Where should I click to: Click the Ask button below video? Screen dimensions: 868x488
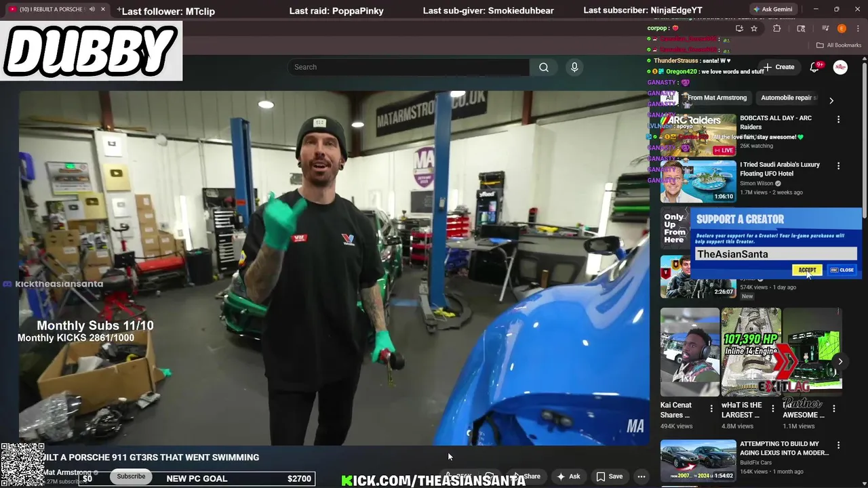tap(568, 476)
